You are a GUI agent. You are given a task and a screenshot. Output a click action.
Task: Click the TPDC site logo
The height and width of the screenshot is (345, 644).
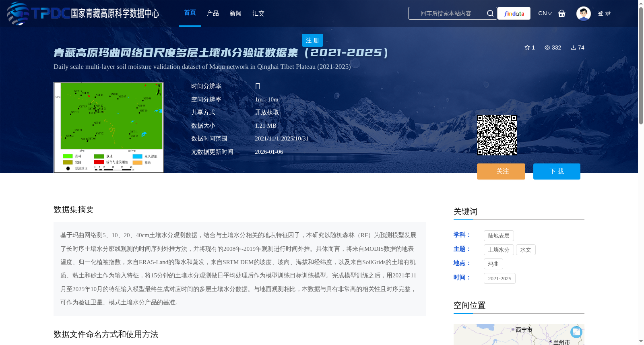pos(83,13)
